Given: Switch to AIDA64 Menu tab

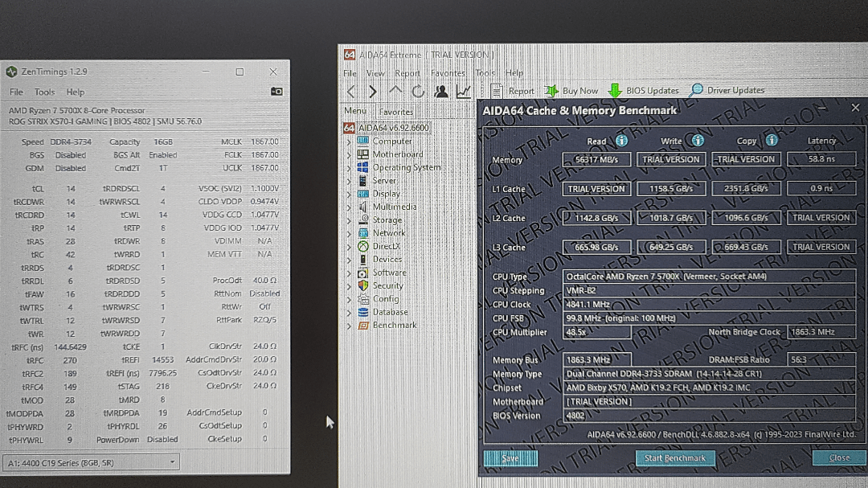Looking at the screenshot, I should (355, 111).
